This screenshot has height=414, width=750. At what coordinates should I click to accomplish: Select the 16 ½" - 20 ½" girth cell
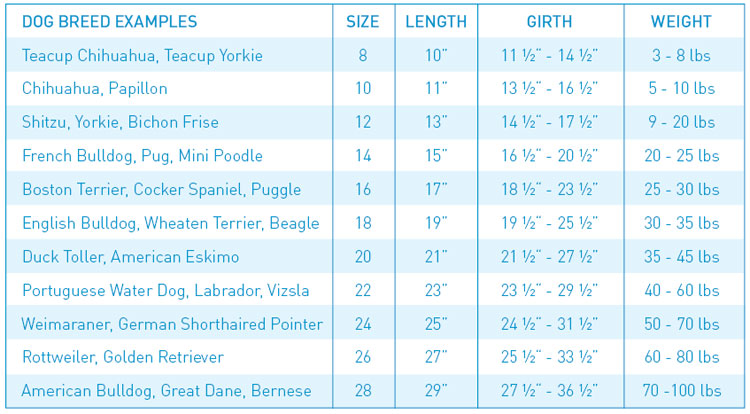(549, 156)
